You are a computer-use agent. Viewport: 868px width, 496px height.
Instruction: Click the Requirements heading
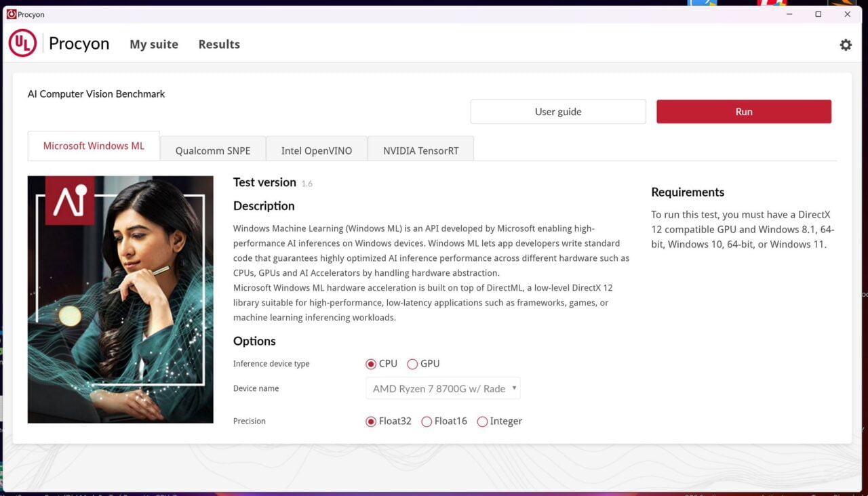pyautogui.click(x=688, y=192)
